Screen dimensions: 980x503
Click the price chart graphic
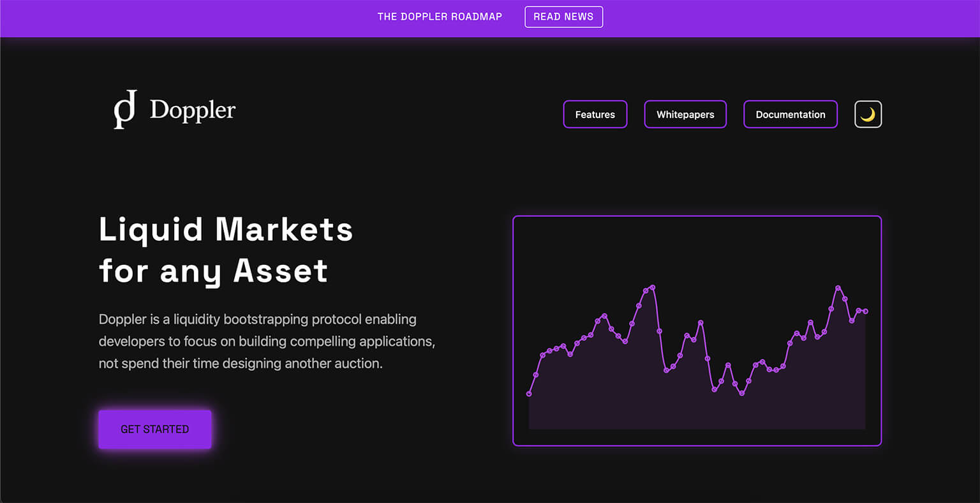coord(697,329)
